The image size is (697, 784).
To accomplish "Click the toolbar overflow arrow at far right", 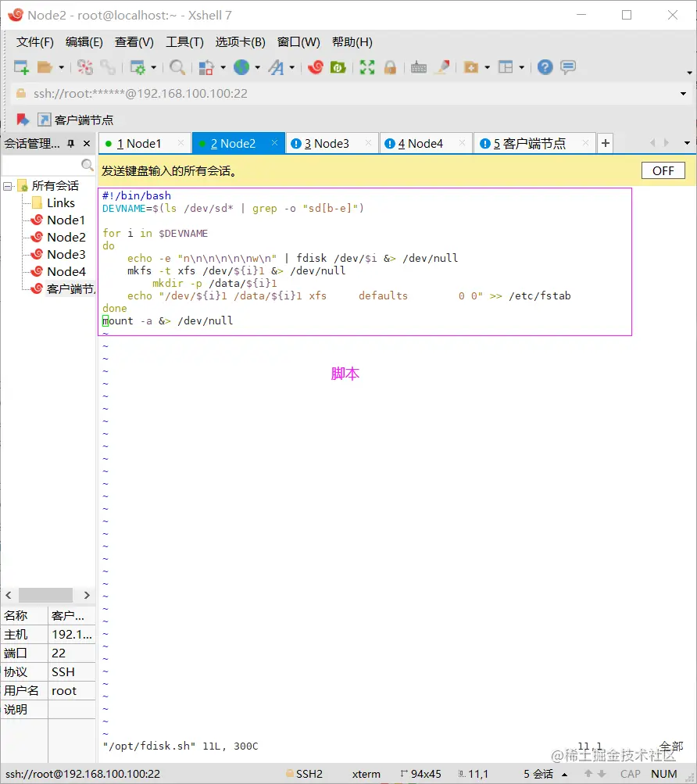I will point(689,73).
